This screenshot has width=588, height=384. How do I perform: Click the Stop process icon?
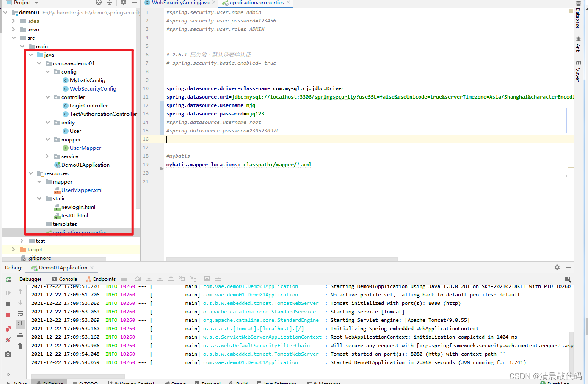8,315
